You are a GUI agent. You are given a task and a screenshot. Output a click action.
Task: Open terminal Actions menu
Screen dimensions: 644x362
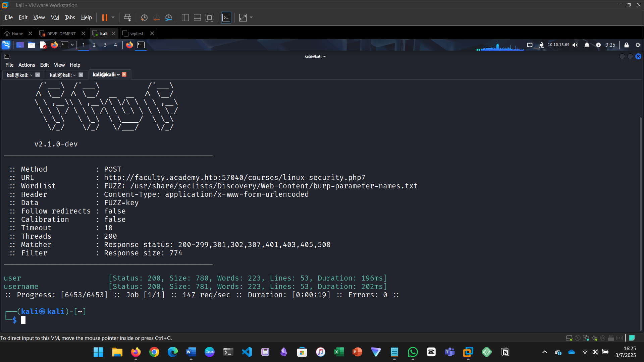coord(26,65)
